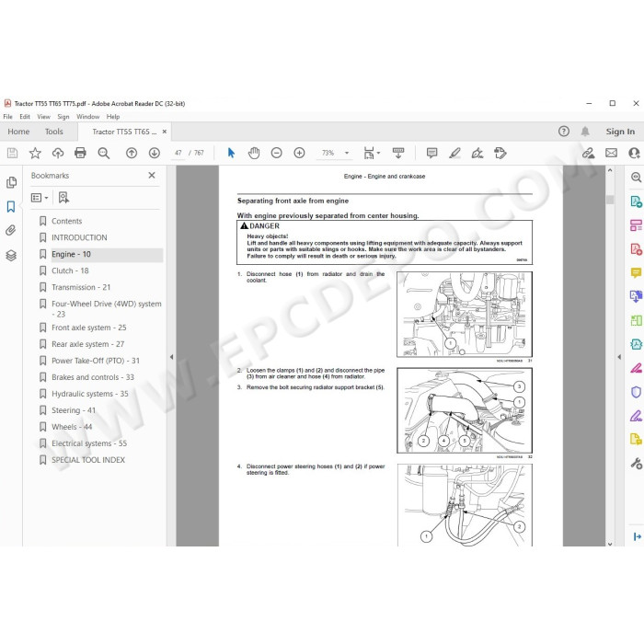Screen dimensions: 644x644
Task: Open the Find text magnifier
Action: click(x=103, y=154)
